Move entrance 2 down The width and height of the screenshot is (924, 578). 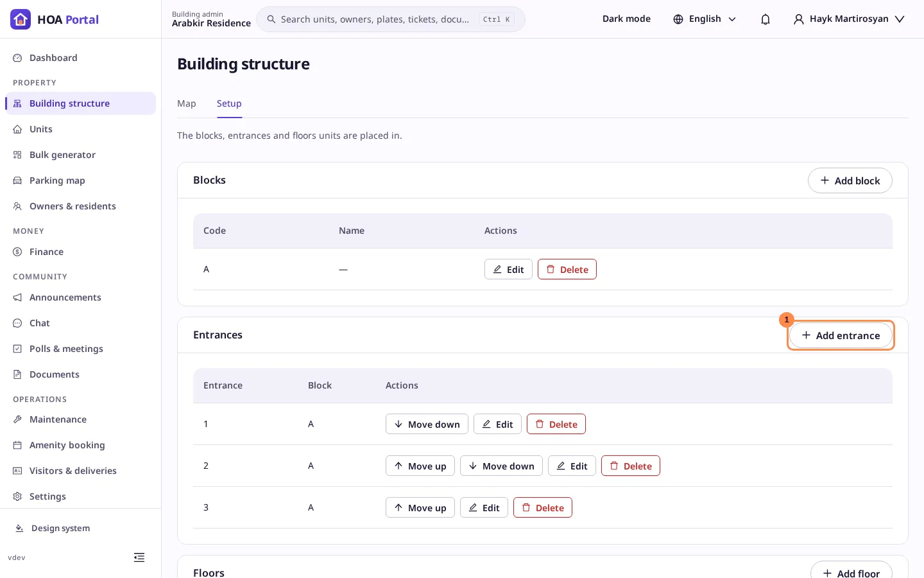[x=501, y=466]
